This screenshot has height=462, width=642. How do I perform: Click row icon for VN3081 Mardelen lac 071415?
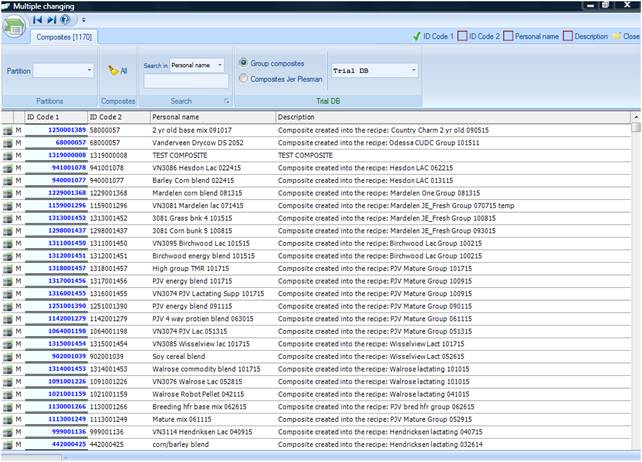point(7,206)
